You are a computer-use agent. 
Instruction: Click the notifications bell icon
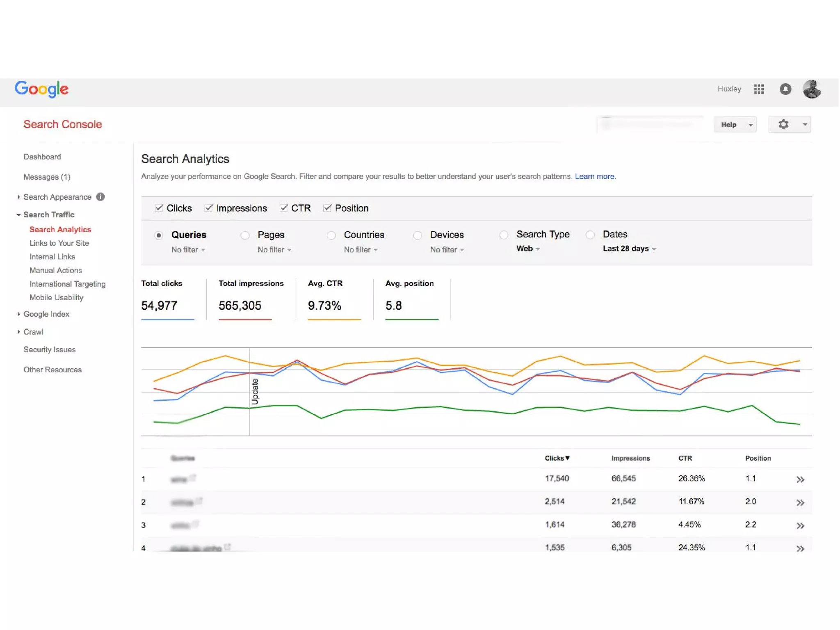click(785, 89)
